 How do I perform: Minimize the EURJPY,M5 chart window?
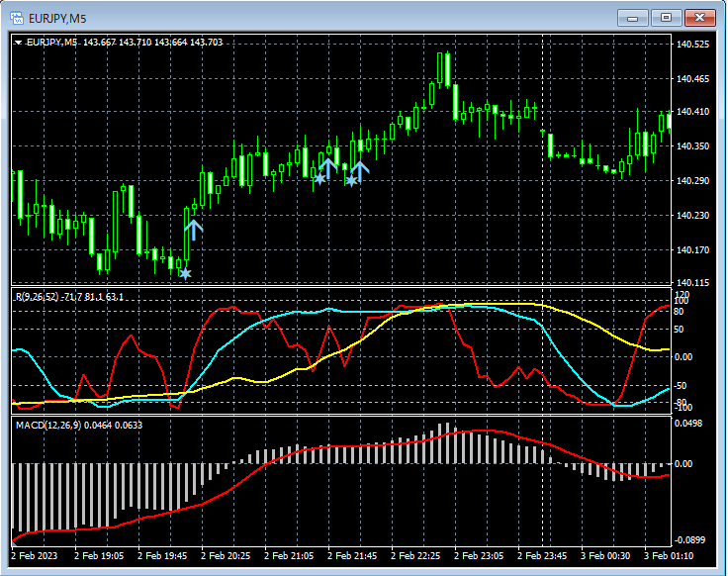(x=634, y=17)
